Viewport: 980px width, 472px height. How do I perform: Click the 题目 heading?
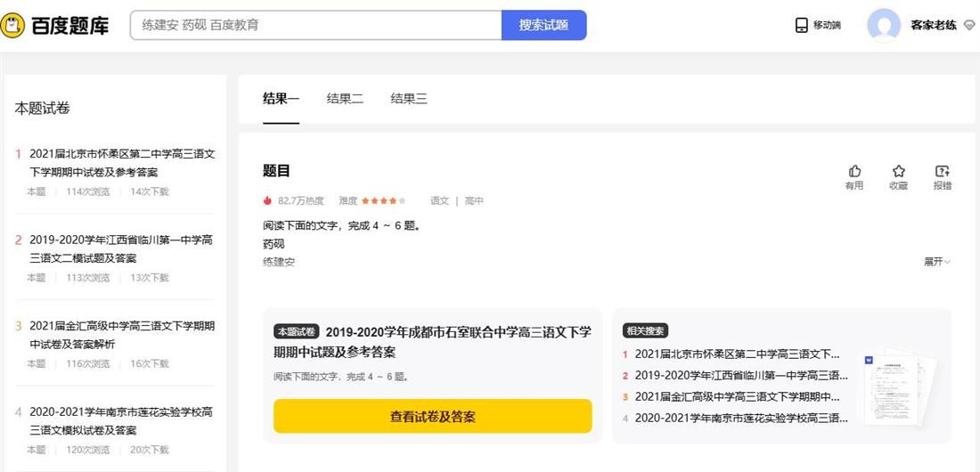pyautogui.click(x=276, y=171)
